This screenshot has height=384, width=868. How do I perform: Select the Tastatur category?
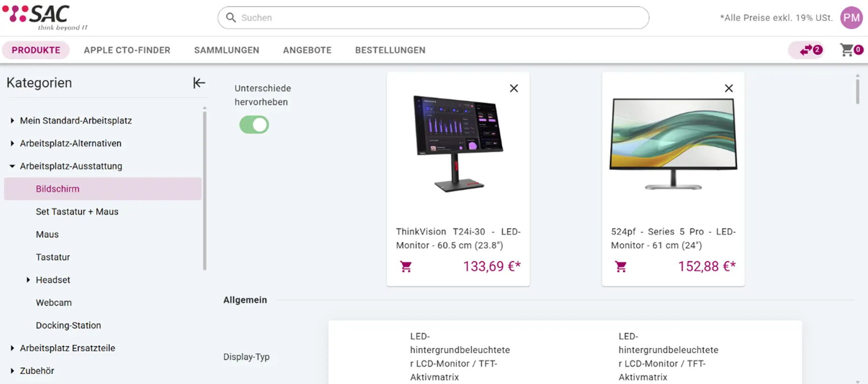coord(53,257)
